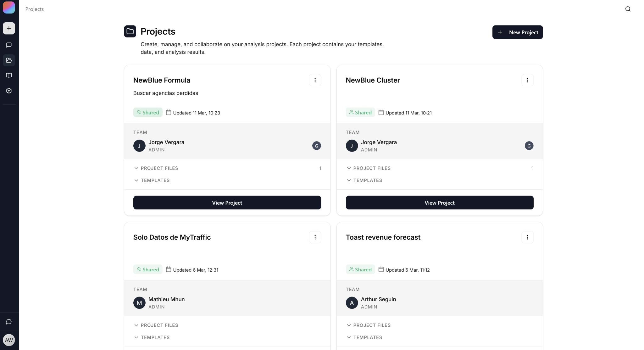Viewport: 644px width, 350px height.
Task: Open the Projects folder icon in the sidebar
Action: coord(9,60)
